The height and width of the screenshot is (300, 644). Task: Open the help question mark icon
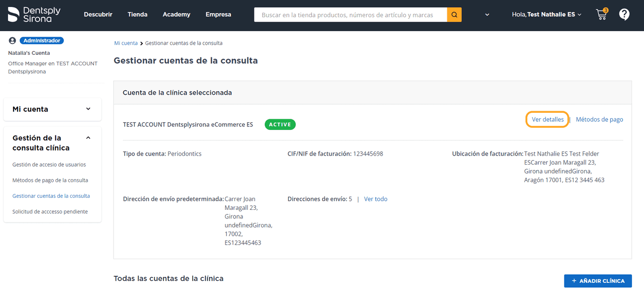624,15
